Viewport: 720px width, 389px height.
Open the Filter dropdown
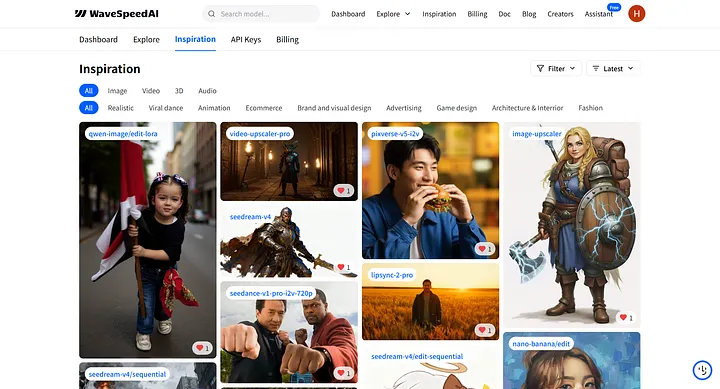556,68
